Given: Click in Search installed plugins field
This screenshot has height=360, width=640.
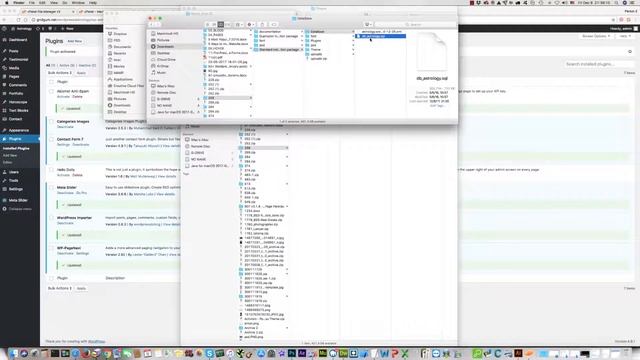Looking at the screenshot, I should [599, 64].
